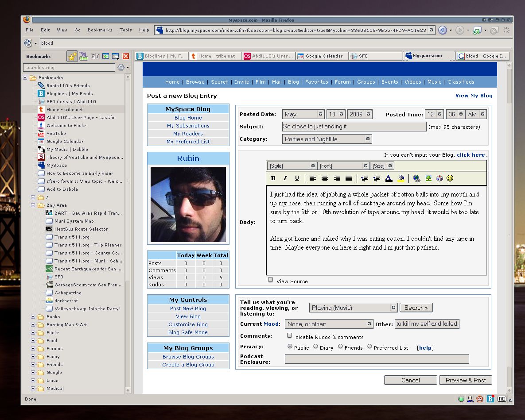Switch to the Google Calendar tab

pyautogui.click(x=321, y=56)
